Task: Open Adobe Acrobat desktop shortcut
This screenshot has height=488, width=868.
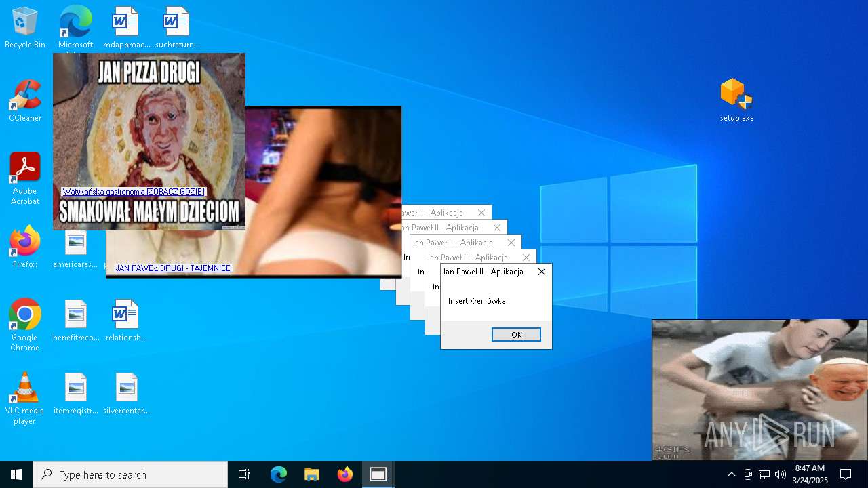Action: click(25, 178)
